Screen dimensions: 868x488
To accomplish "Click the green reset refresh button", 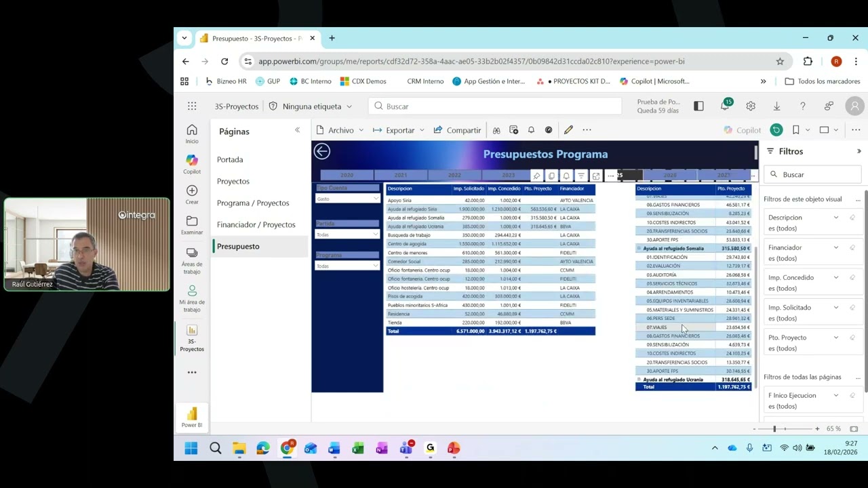I will [776, 130].
